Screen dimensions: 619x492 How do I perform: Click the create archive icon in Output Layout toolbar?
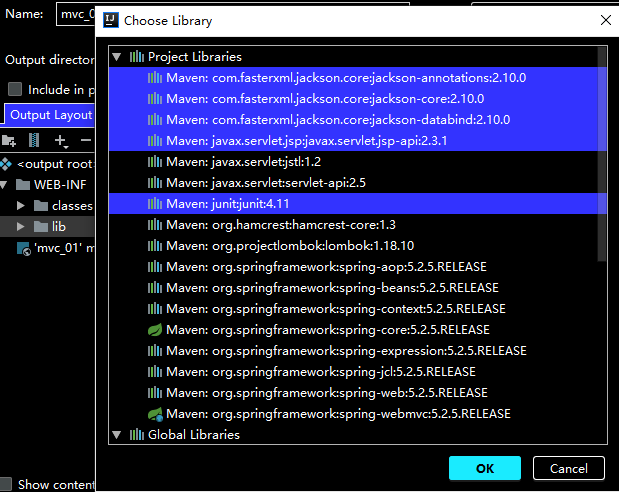(34, 140)
